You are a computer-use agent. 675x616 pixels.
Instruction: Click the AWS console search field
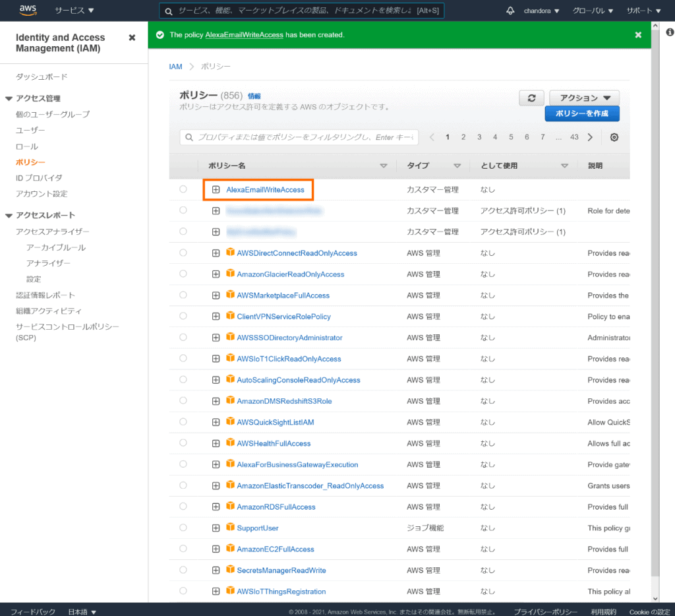301,11
